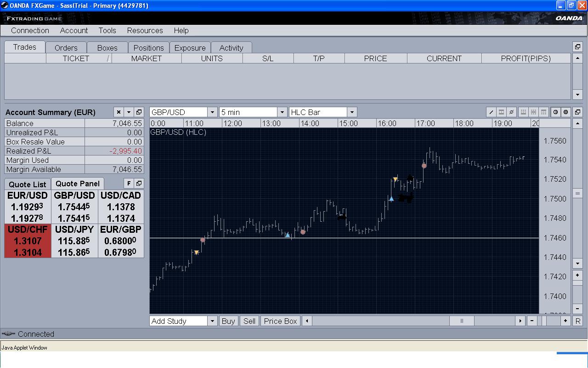The width and height of the screenshot is (588, 368).
Task: Switch to the Activity tab
Action: (x=232, y=48)
